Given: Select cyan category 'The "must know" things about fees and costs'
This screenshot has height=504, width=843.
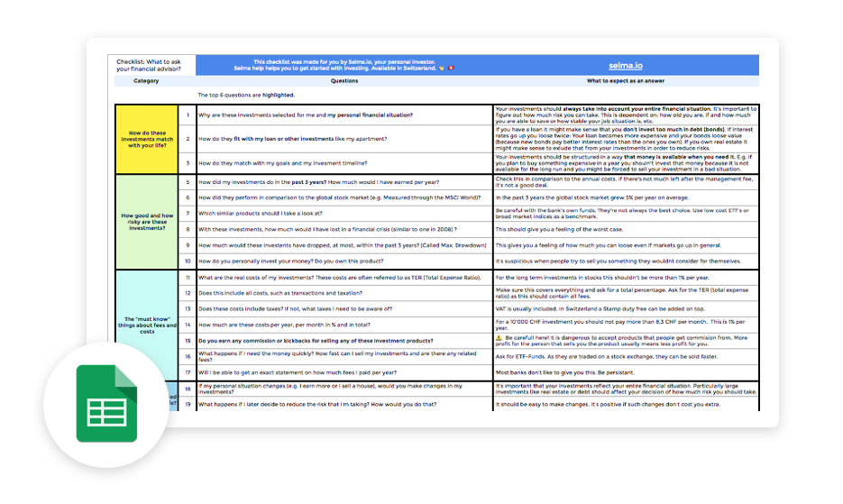Looking at the screenshot, I should point(147,325).
